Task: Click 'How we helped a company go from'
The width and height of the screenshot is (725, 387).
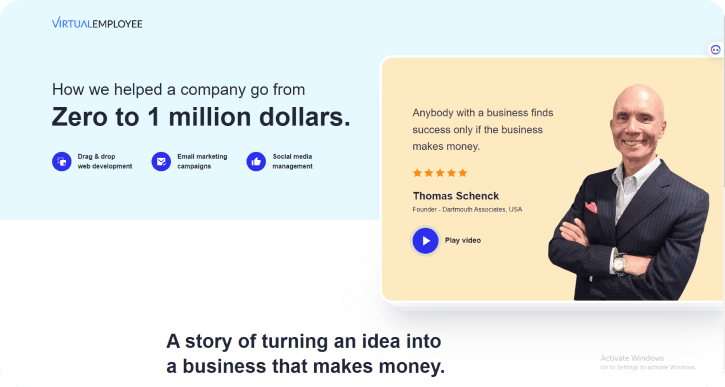Action: pyautogui.click(x=178, y=89)
